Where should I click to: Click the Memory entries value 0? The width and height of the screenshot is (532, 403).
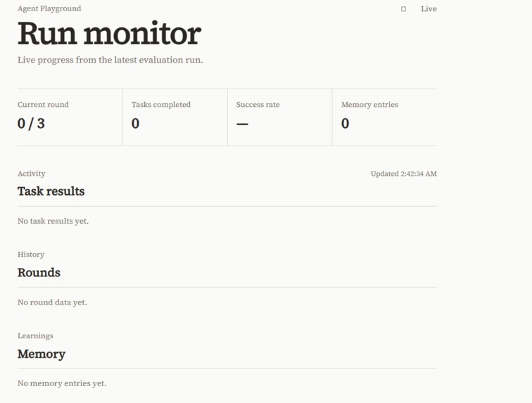click(345, 124)
